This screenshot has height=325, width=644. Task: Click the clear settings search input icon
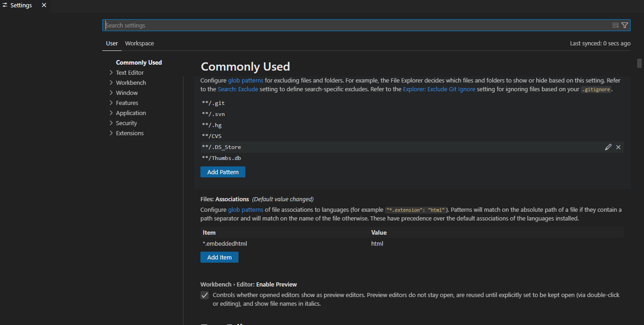[x=616, y=25]
